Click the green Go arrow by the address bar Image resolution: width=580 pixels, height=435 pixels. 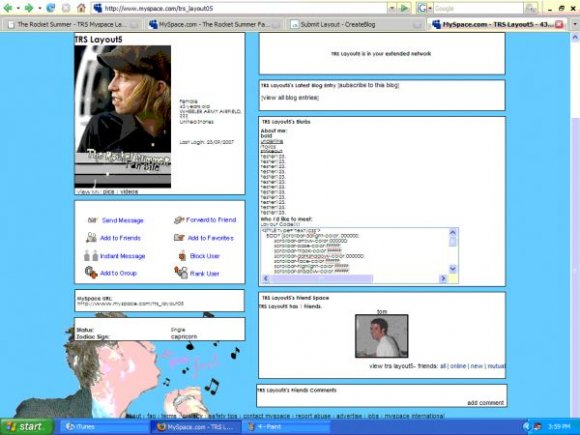pos(404,8)
